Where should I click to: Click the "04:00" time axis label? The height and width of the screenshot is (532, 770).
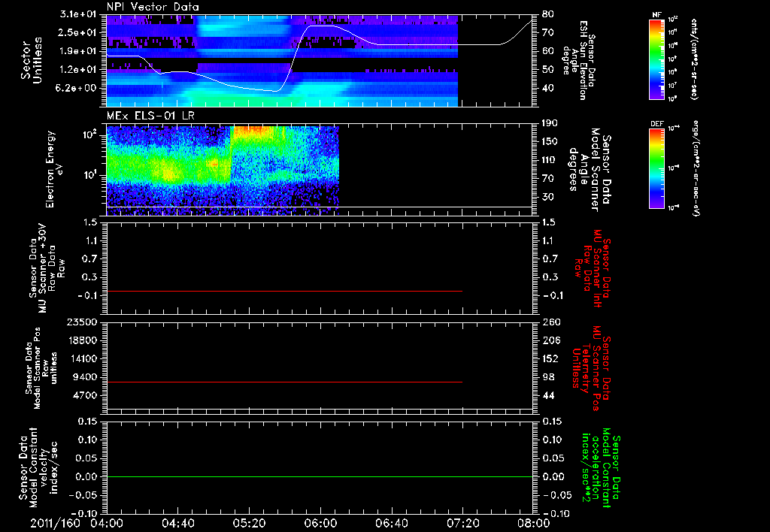coord(107,523)
